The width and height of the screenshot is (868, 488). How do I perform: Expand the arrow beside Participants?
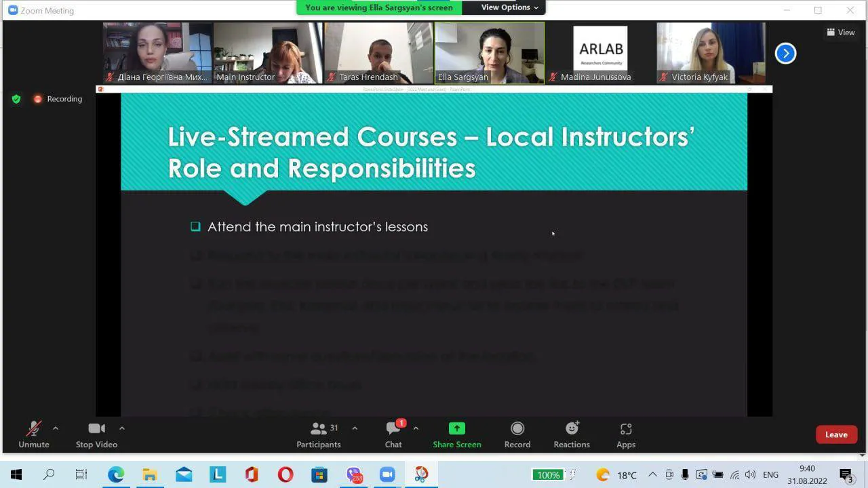tap(355, 428)
